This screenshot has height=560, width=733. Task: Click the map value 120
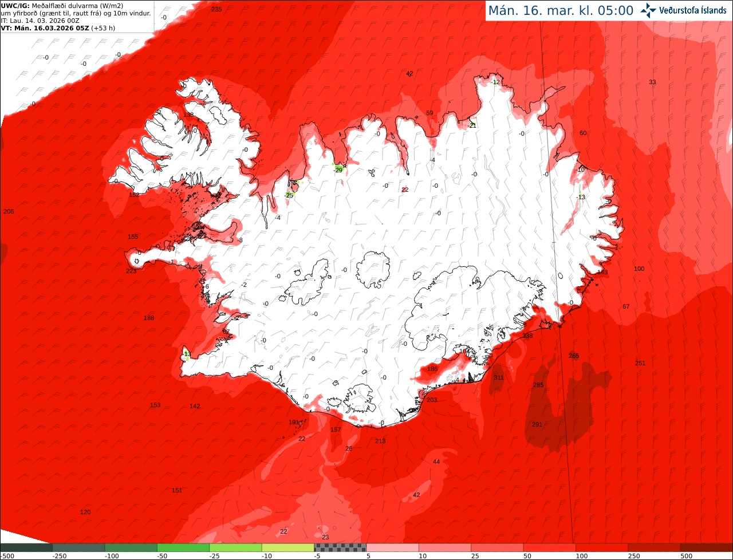85,512
